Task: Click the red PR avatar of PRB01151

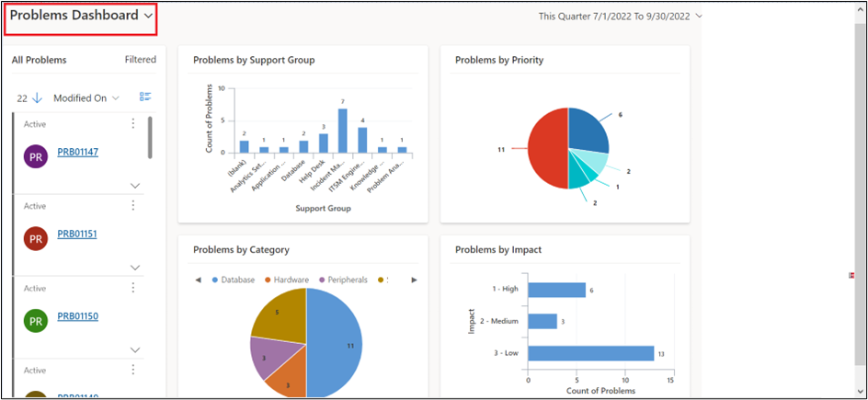Action: tap(36, 239)
